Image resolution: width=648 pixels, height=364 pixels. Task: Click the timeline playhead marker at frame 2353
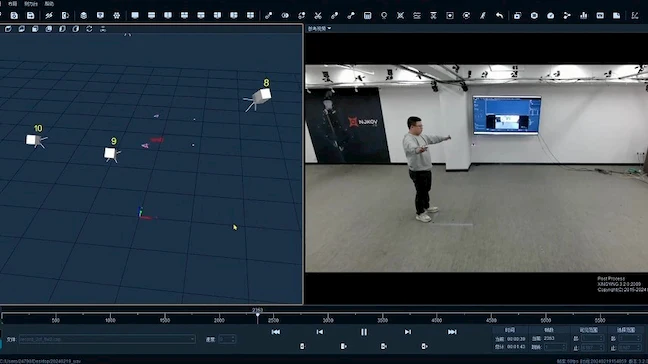click(x=257, y=316)
